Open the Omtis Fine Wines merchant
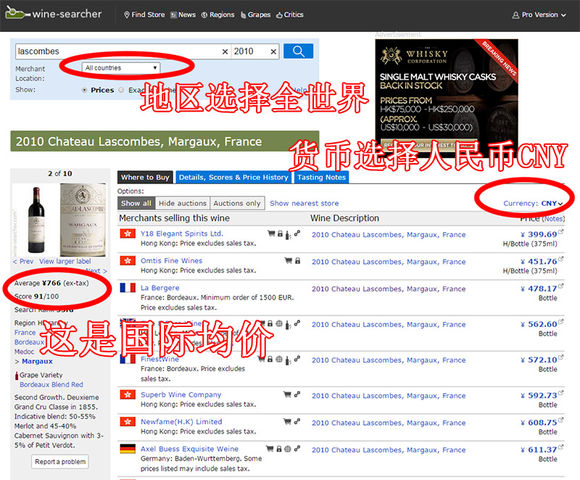Screen dimensions: 580x480 pos(171,261)
